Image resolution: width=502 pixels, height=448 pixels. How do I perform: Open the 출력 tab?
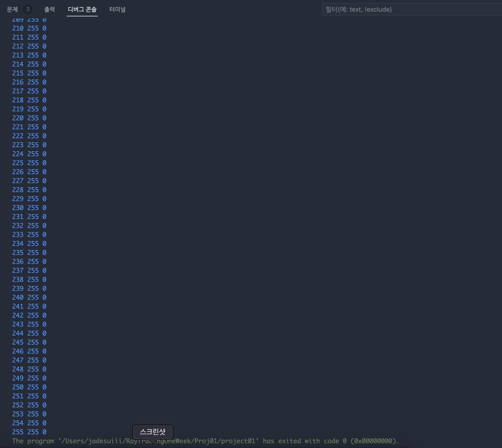(49, 9)
